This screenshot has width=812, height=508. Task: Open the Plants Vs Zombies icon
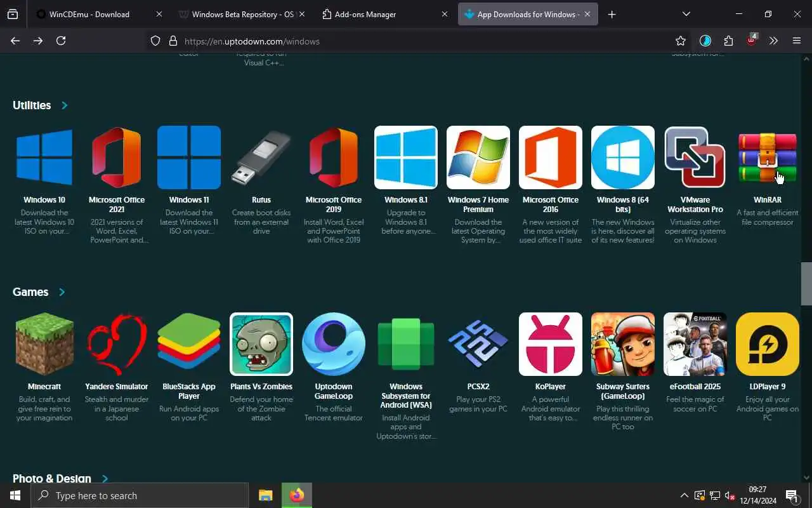(x=261, y=344)
